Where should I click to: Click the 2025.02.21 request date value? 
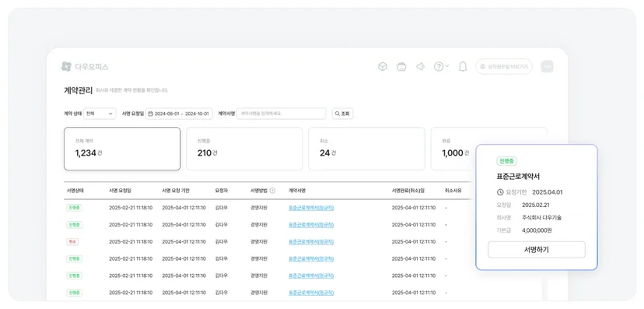pyautogui.click(x=536, y=205)
